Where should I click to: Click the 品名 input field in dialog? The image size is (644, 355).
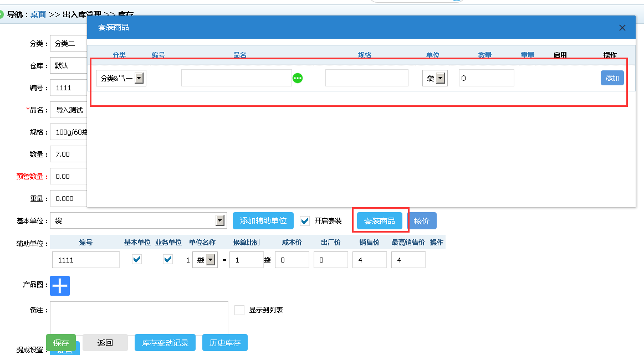[236, 78]
